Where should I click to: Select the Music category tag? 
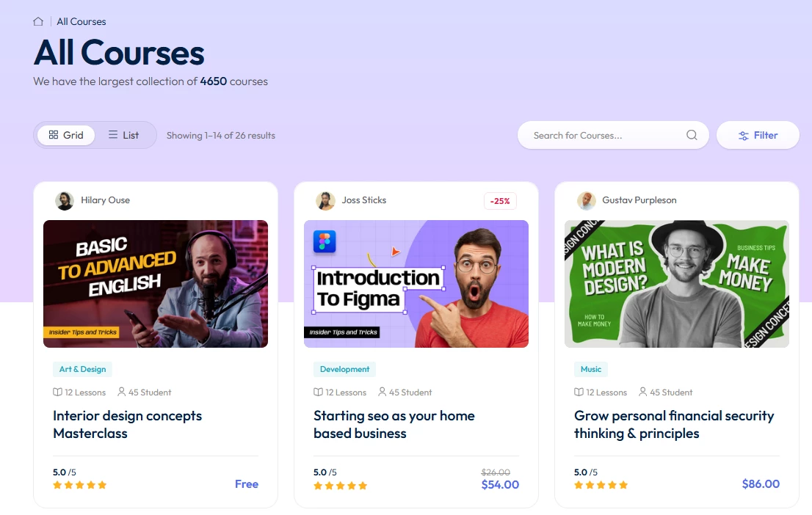coord(591,369)
